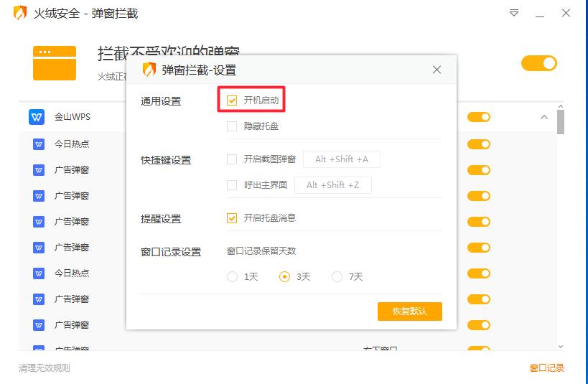Viewport: 588px width, 384px height.
Task: Enable the 呼出主界面 checkbox
Action: [x=232, y=185]
